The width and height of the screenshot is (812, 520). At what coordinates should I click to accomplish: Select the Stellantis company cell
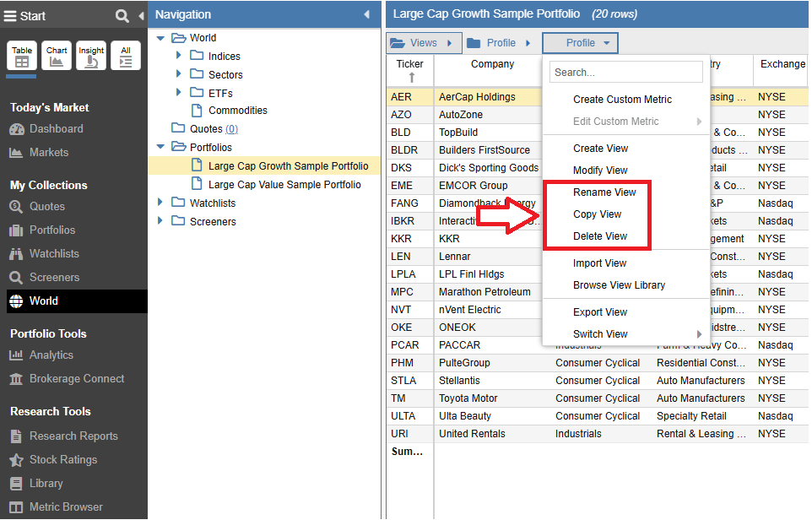[492, 381]
